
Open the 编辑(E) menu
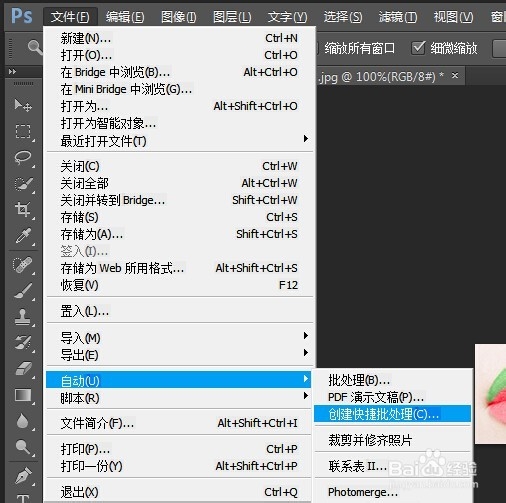[125, 16]
